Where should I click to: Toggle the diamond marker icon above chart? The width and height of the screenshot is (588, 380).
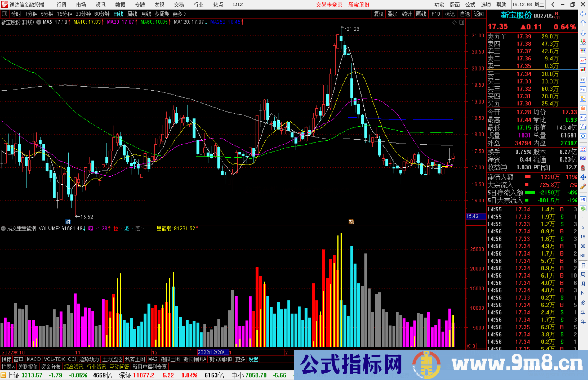coord(454,22)
